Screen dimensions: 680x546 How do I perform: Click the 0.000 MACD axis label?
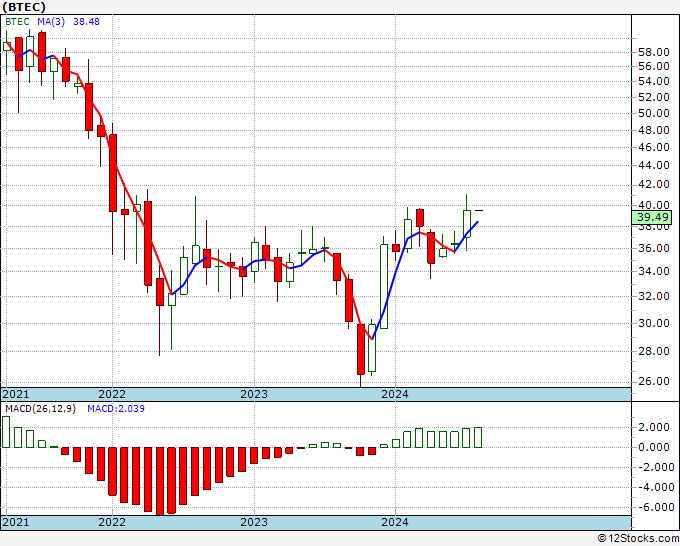pyautogui.click(x=654, y=448)
